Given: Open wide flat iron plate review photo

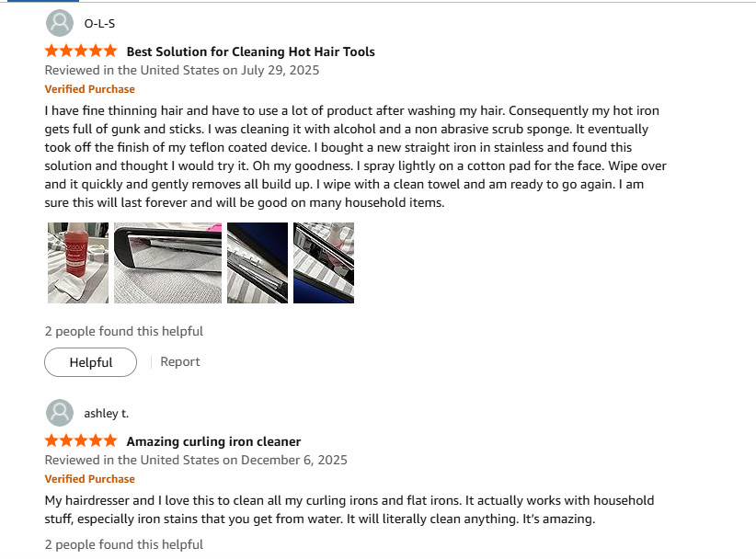Looking at the screenshot, I should tap(167, 263).
